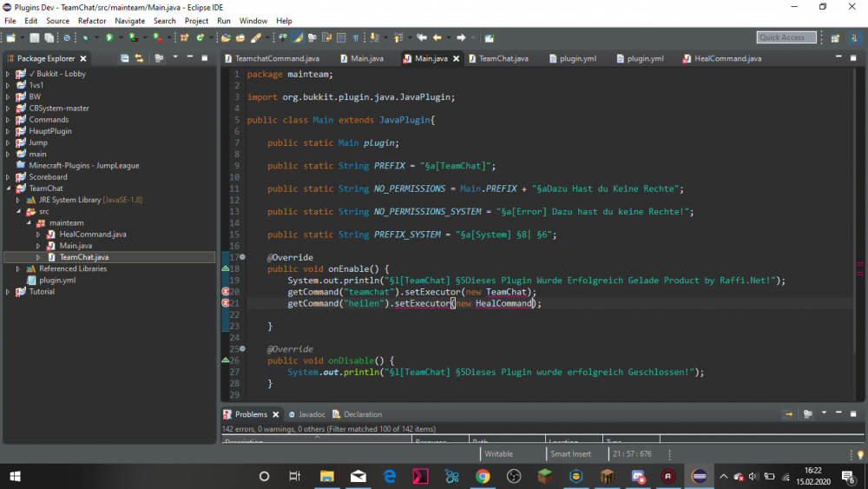Expand Referenced Libraries node

point(17,268)
